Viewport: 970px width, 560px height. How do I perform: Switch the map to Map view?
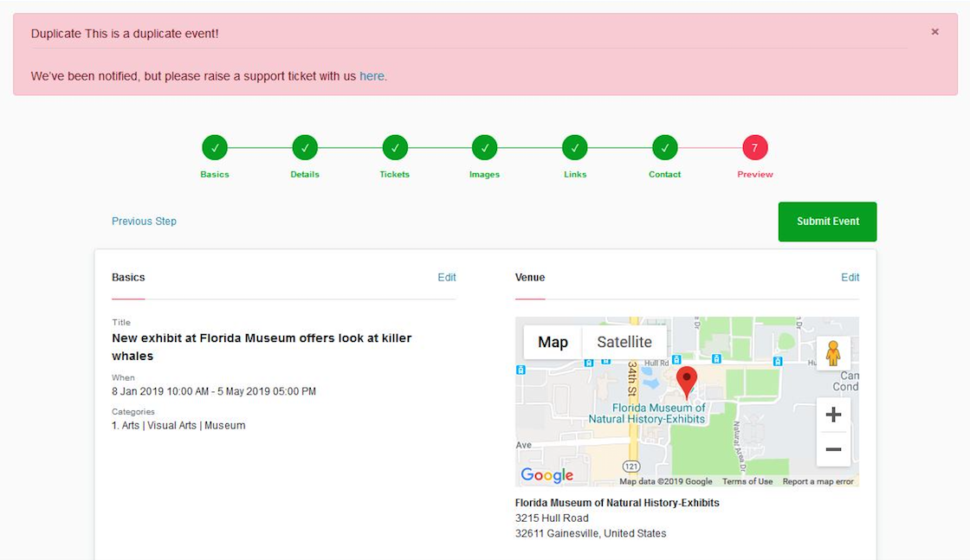553,342
